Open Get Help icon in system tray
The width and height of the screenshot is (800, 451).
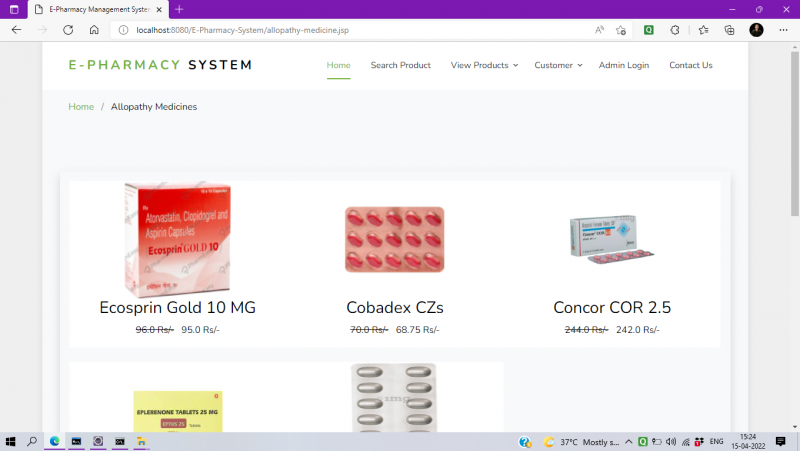point(525,442)
